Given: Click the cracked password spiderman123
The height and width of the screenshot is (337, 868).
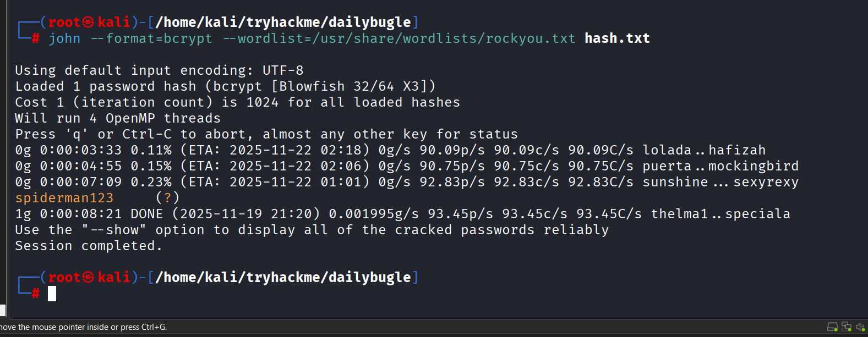Looking at the screenshot, I should pyautogui.click(x=64, y=198).
